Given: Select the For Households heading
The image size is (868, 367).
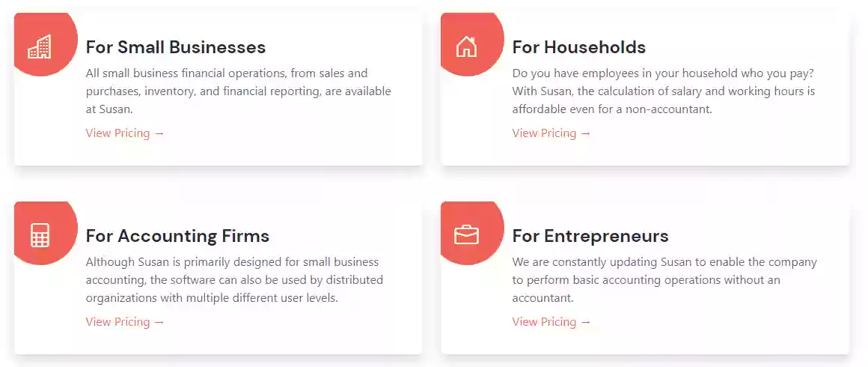Looking at the screenshot, I should 578,47.
